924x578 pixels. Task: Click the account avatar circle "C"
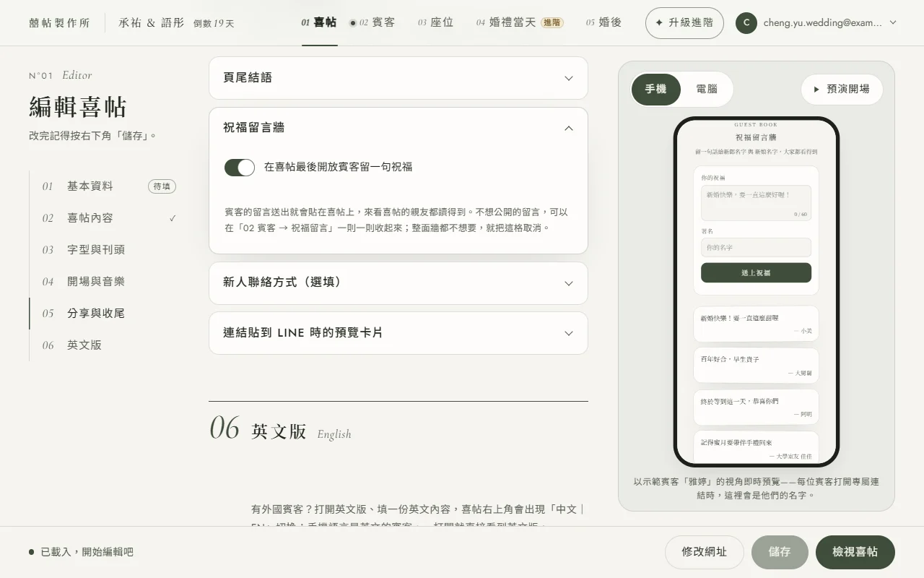[x=746, y=22]
